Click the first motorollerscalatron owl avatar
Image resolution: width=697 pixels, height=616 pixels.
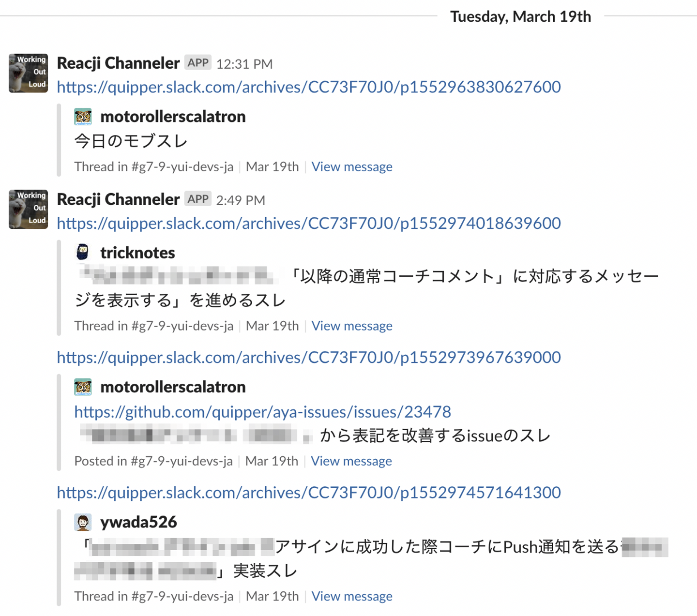coord(83,117)
